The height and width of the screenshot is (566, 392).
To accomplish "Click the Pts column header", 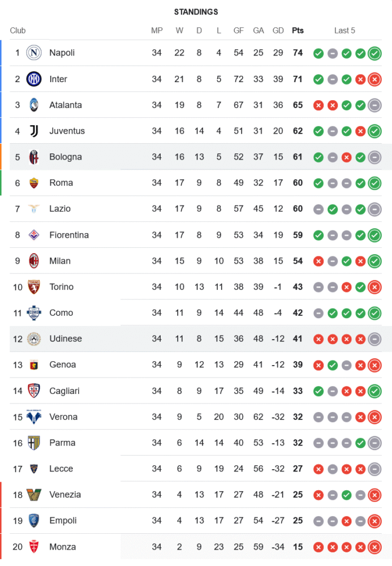I will pyautogui.click(x=298, y=31).
